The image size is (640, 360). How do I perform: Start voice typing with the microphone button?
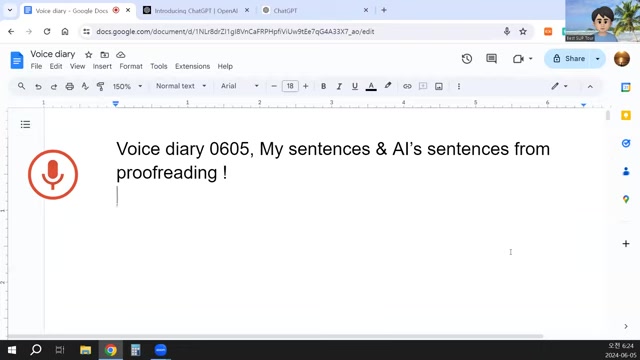click(53, 175)
